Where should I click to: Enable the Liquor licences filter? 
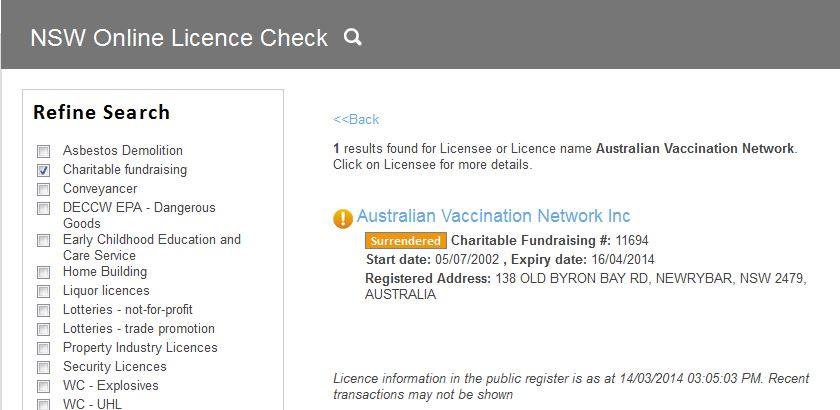[x=43, y=292]
